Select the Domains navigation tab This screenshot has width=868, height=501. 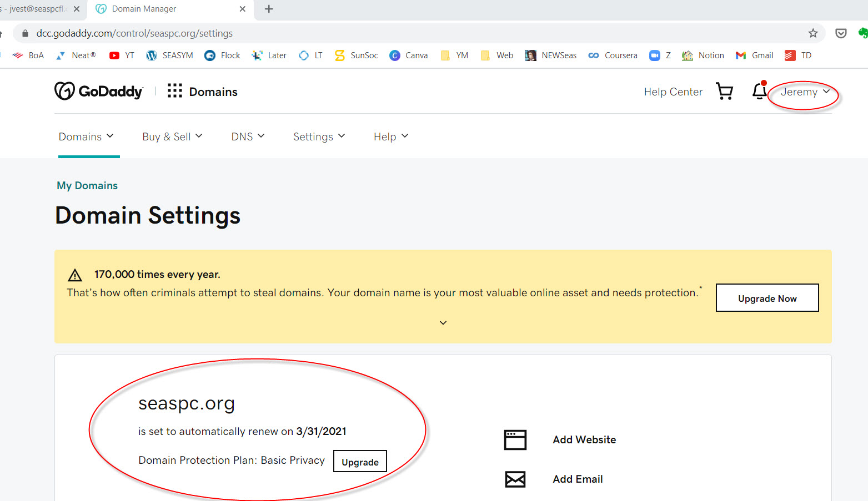click(x=86, y=136)
